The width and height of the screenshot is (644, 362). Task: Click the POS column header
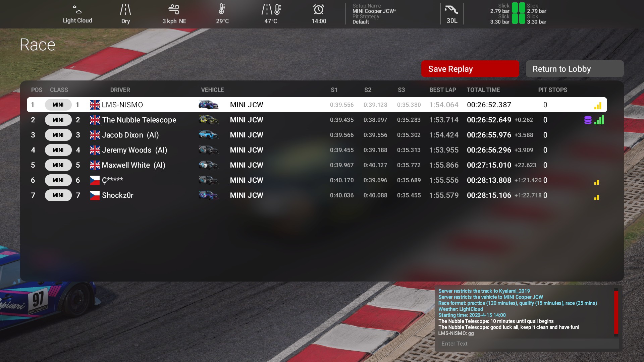point(37,90)
